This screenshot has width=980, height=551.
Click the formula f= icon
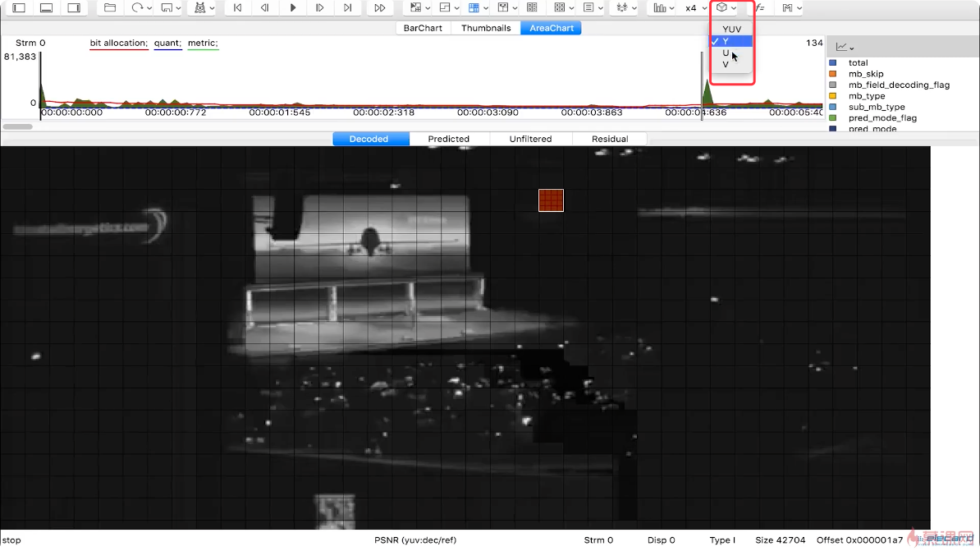pyautogui.click(x=760, y=8)
